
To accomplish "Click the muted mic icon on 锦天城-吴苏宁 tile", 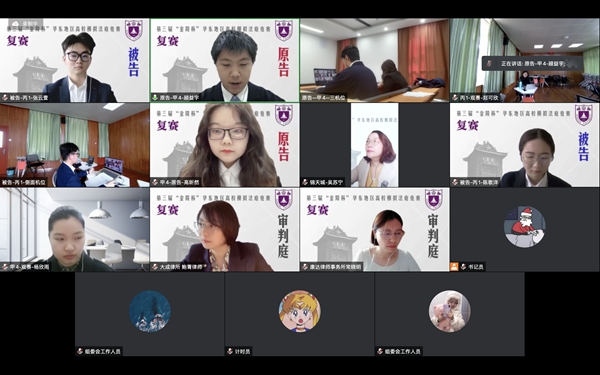I will 305,182.
